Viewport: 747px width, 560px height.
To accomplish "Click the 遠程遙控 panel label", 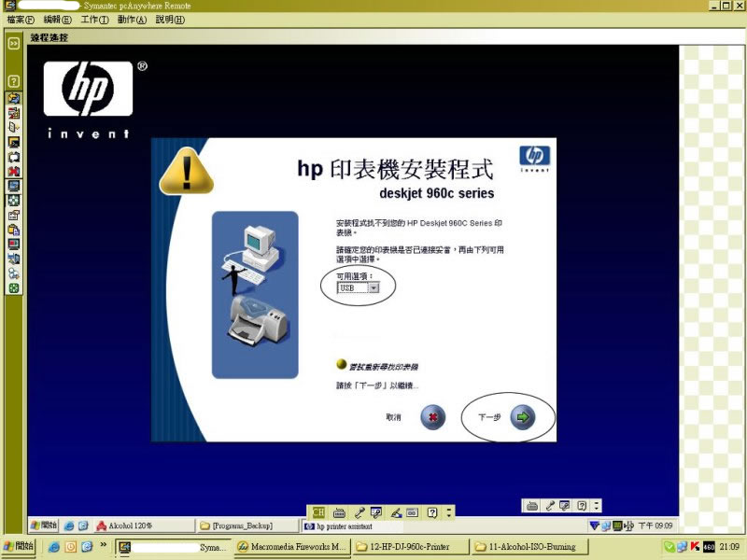I will pyautogui.click(x=49, y=37).
